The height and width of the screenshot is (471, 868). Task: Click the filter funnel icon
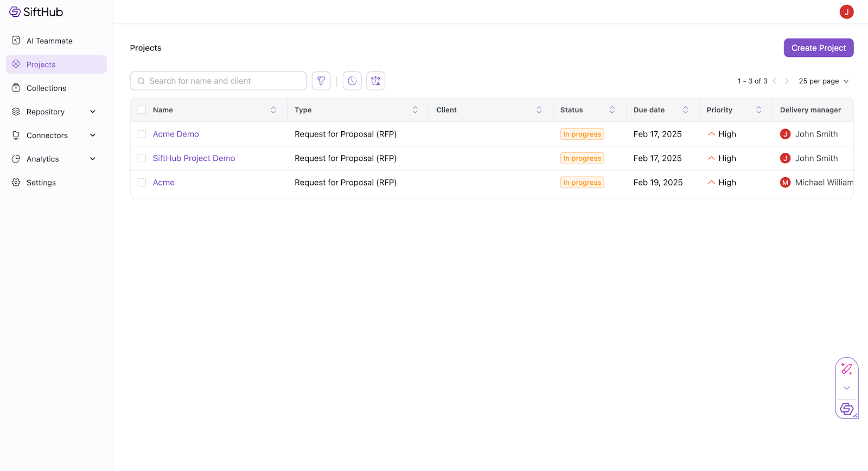(x=321, y=81)
